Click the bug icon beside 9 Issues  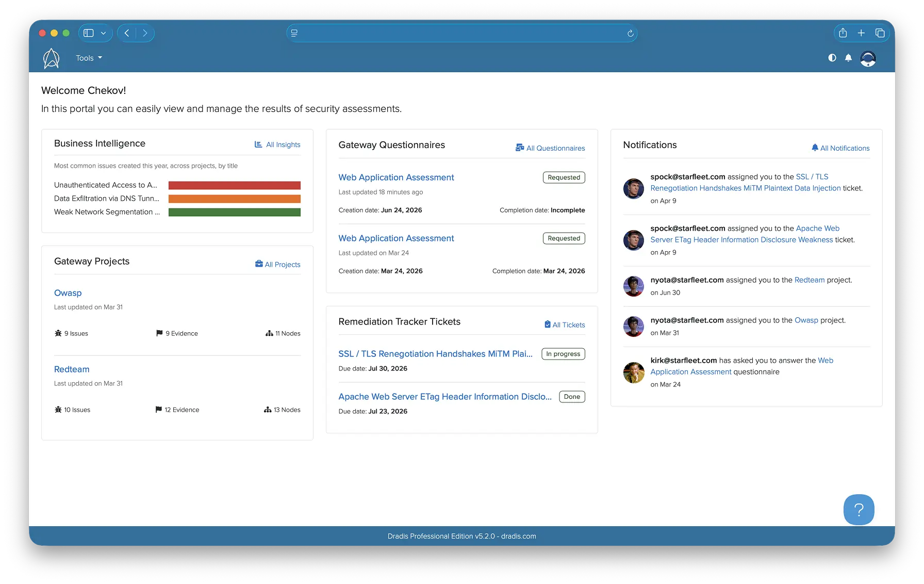(58, 333)
